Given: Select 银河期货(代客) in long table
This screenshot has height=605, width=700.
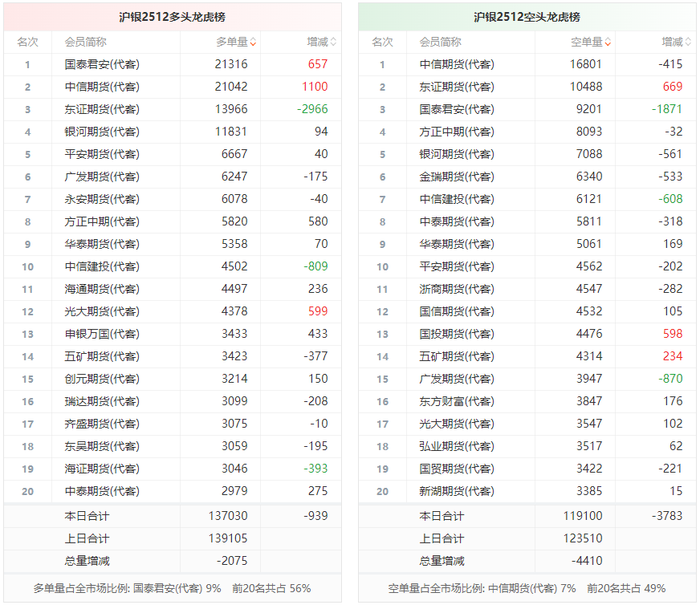Looking at the screenshot, I should [102, 132].
